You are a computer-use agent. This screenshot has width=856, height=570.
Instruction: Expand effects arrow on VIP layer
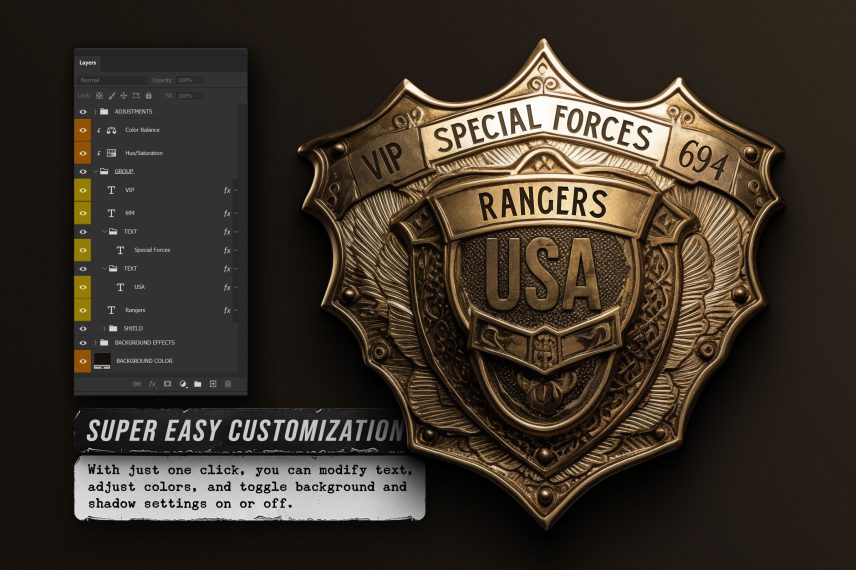[x=236, y=191]
